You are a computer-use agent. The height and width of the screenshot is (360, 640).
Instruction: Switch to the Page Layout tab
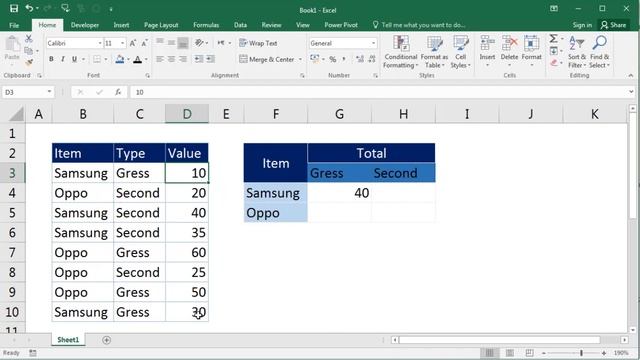(161, 25)
